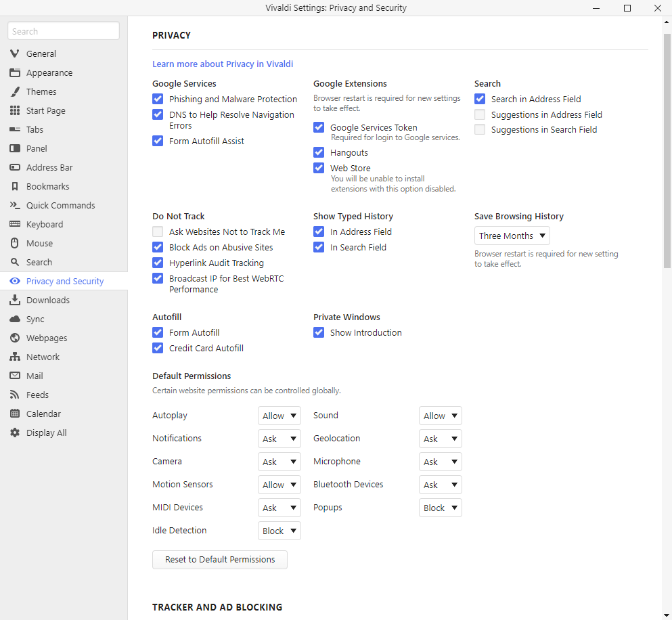Click the Appearance window icon
672x620 pixels.
coord(15,72)
